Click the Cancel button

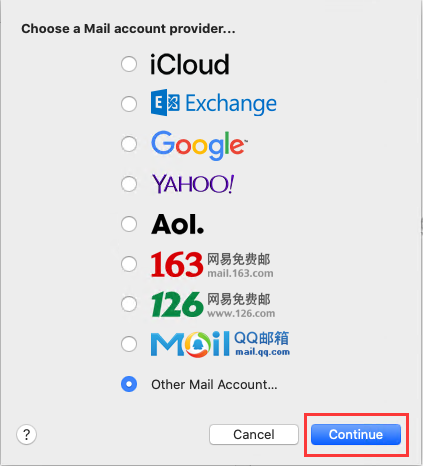[254, 434]
